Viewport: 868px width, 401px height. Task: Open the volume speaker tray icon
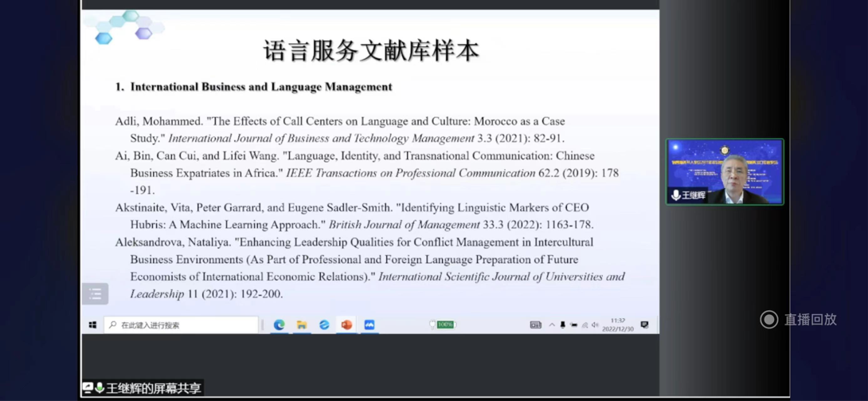595,325
